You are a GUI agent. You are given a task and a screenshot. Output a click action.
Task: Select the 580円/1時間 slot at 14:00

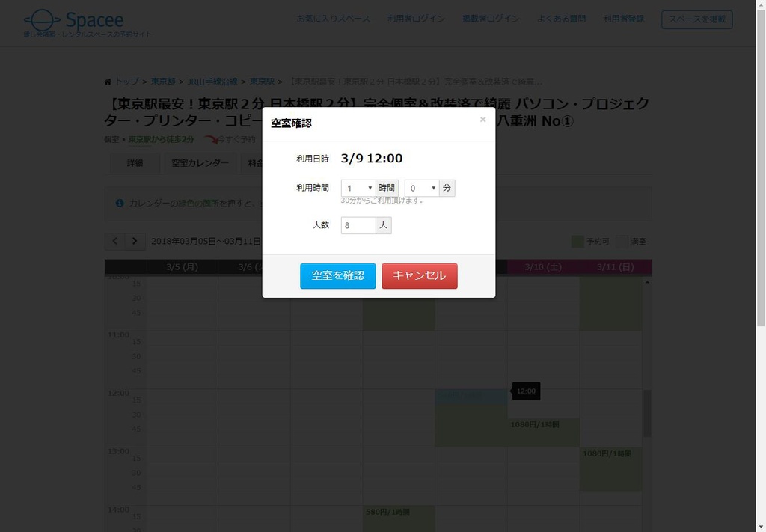click(399, 519)
